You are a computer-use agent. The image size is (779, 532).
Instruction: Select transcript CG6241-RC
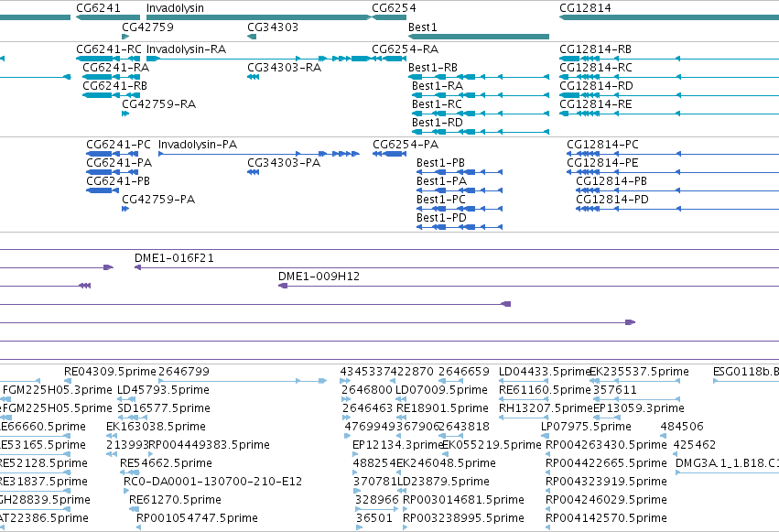[x=109, y=49]
